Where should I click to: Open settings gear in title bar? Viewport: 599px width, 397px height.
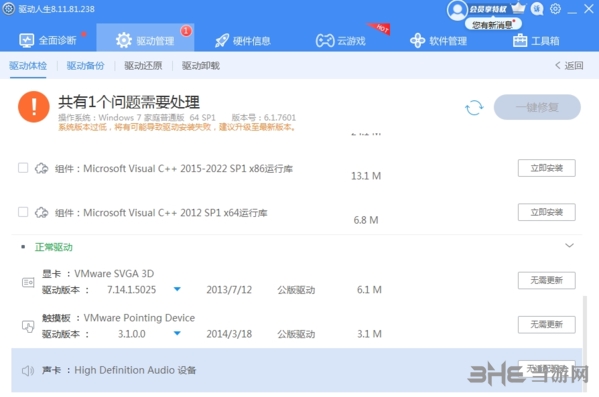(x=555, y=8)
